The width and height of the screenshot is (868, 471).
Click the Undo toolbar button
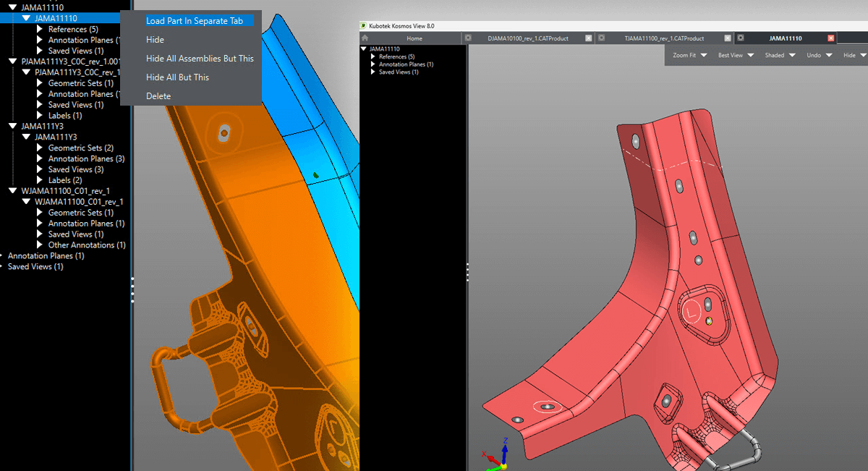click(x=814, y=55)
